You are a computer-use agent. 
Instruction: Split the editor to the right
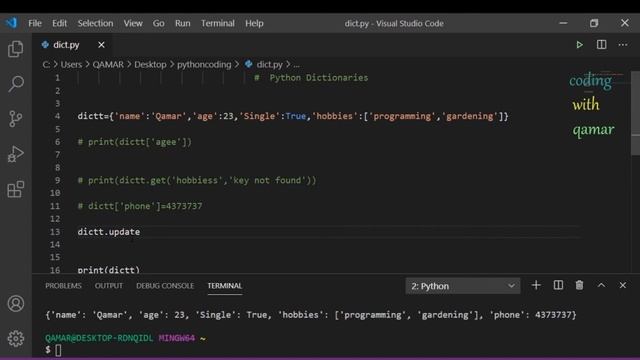601,44
